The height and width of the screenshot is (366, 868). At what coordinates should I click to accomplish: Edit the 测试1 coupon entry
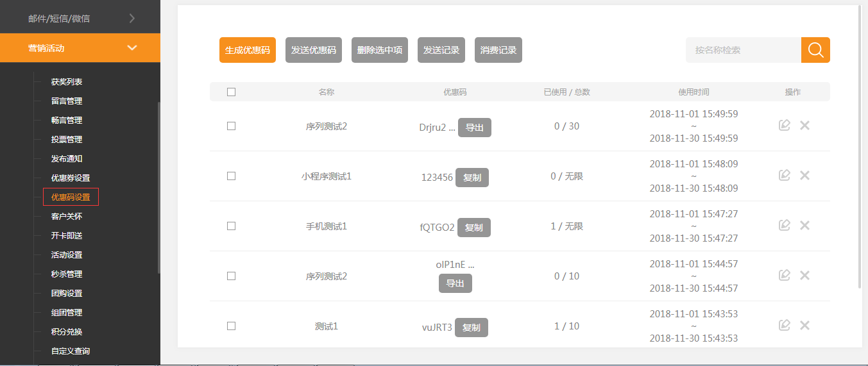point(784,326)
